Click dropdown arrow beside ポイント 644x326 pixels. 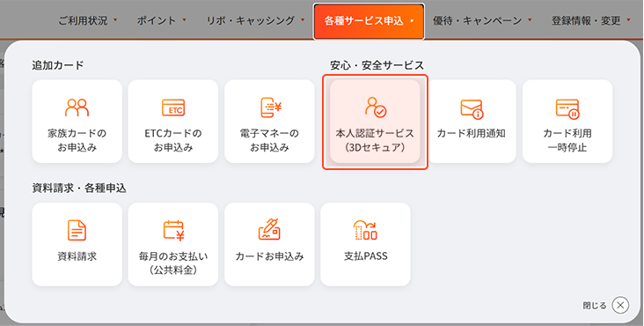(x=184, y=19)
